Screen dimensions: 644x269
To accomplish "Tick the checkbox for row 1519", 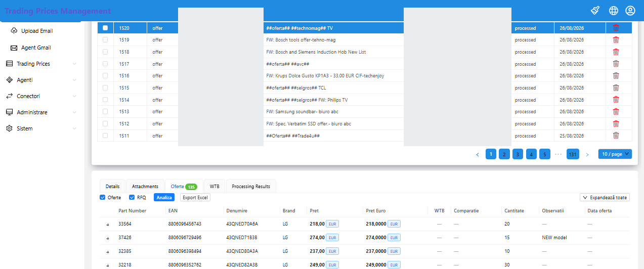I will pos(105,39).
